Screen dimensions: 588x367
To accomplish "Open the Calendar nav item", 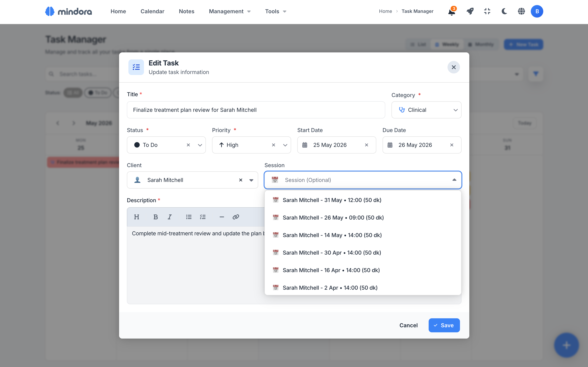I will (x=153, y=11).
